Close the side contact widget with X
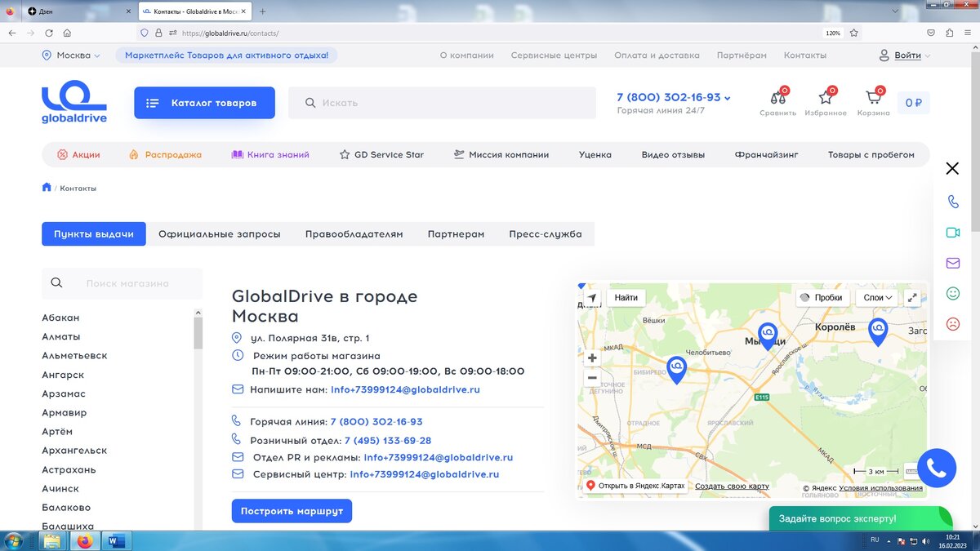Image resolution: width=980 pixels, height=551 pixels. click(952, 169)
